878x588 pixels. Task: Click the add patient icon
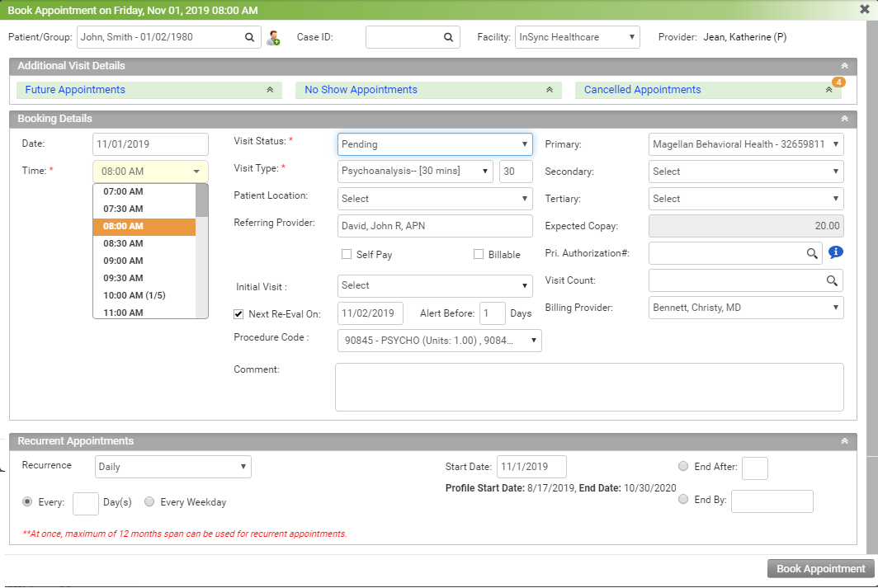(273, 38)
